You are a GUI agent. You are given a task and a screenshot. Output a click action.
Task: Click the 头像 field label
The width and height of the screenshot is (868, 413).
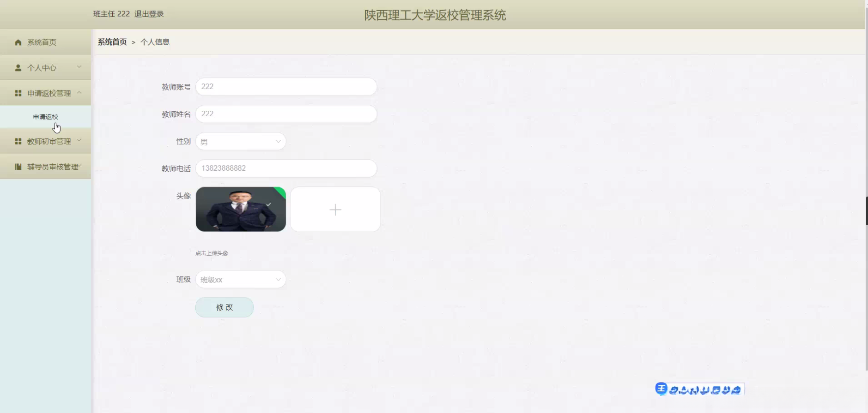pyautogui.click(x=183, y=196)
